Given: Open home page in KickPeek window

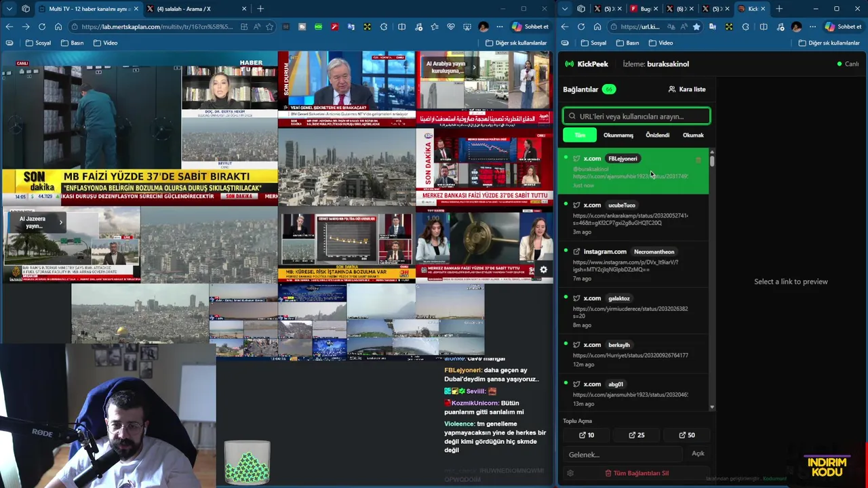Looking at the screenshot, I should (x=597, y=26).
